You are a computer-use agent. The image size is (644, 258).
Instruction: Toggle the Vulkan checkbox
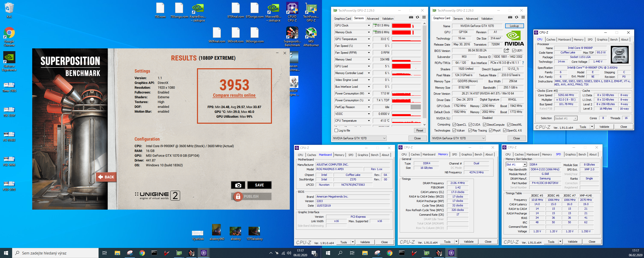[454, 131]
